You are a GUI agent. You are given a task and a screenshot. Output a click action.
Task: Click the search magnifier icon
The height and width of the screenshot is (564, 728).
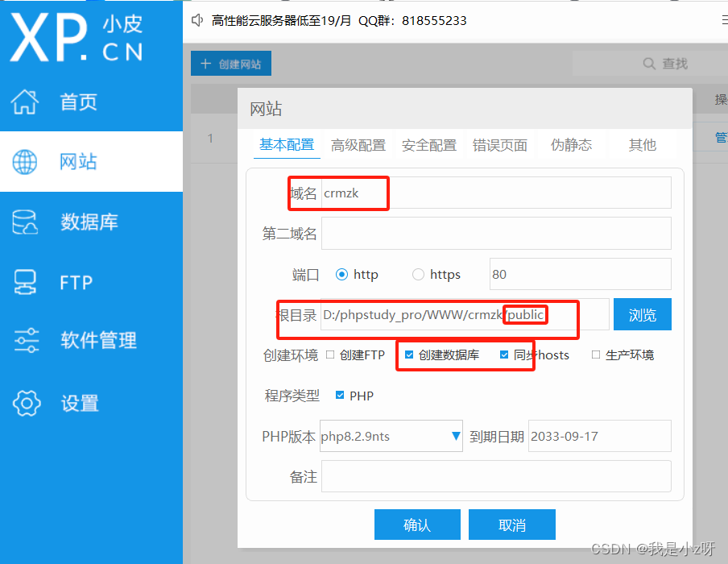648,63
